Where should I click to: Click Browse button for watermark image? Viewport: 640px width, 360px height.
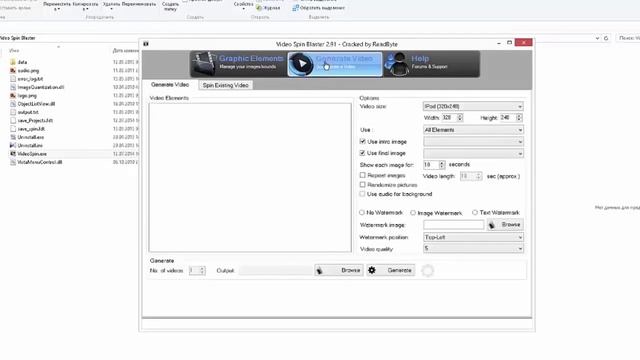505,224
